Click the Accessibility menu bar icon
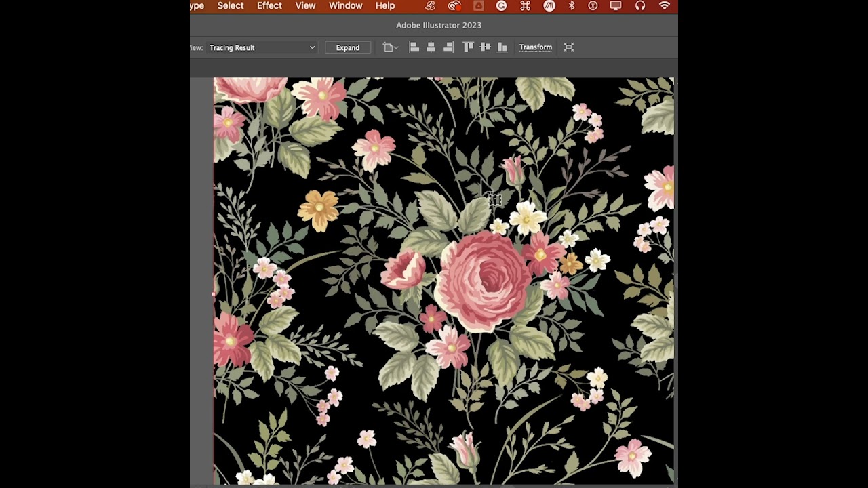Viewport: 868px width, 488px height. click(x=593, y=6)
